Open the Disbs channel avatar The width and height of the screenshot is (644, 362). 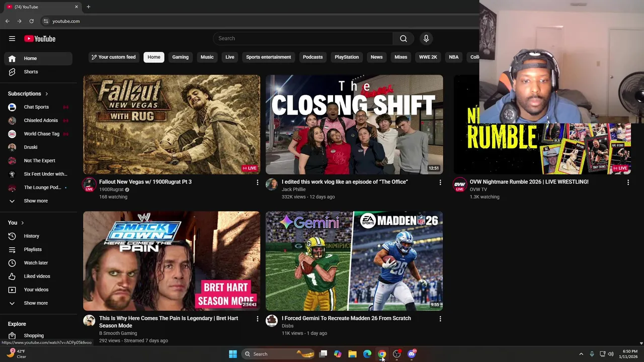click(272, 320)
